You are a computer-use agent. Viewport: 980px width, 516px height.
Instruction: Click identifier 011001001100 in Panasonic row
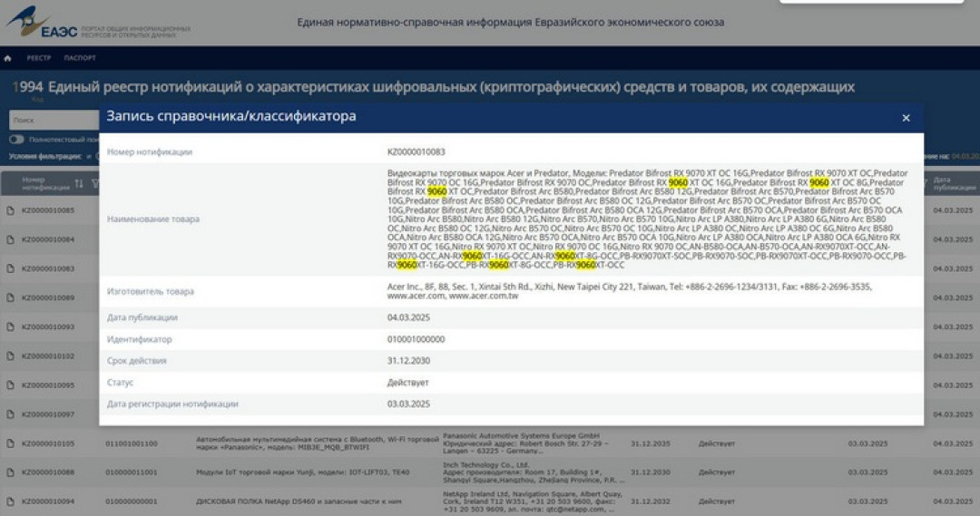[132, 443]
